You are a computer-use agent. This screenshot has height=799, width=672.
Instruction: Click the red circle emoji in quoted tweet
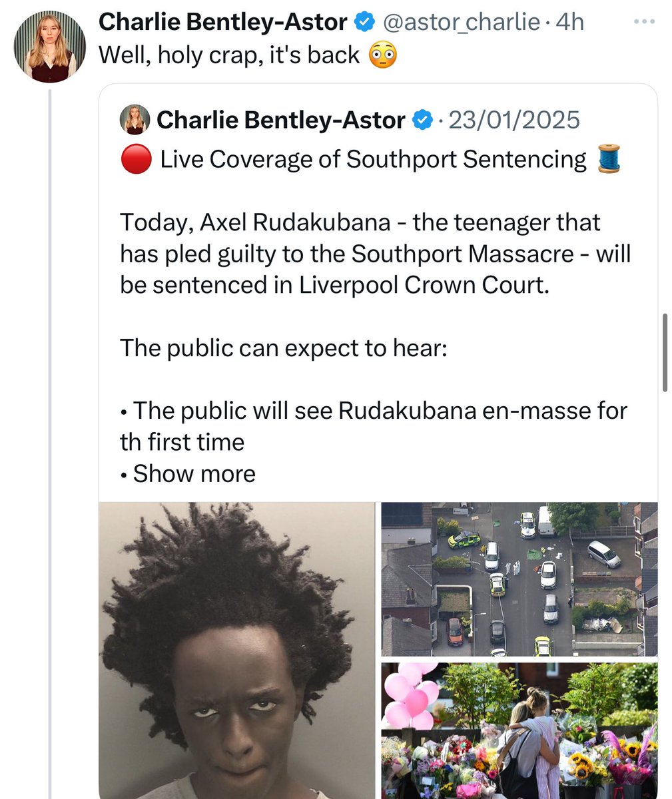point(136,160)
